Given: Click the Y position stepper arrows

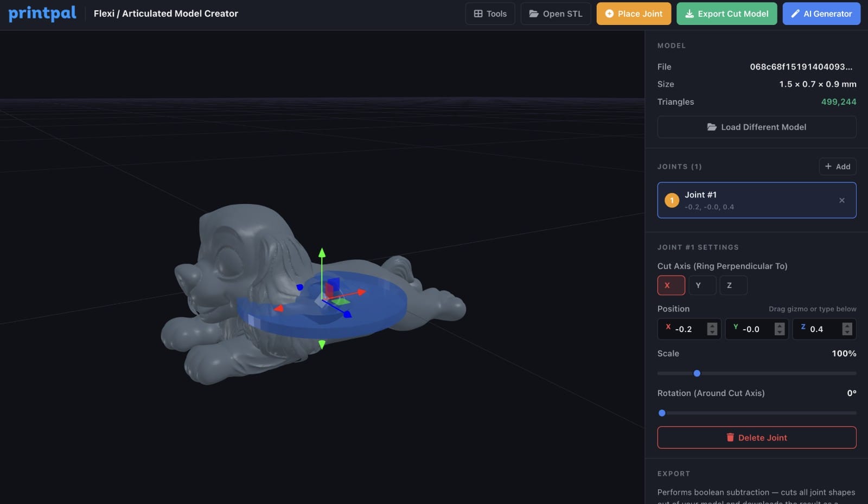Looking at the screenshot, I should 779,329.
